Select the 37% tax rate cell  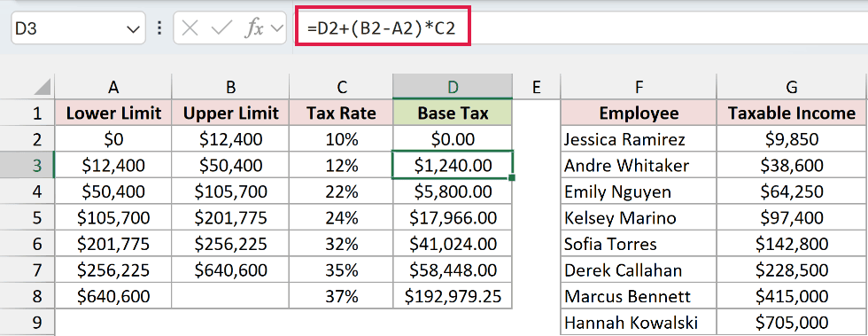pos(341,295)
